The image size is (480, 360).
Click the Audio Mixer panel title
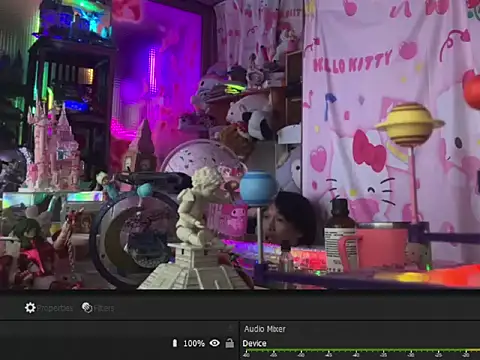[x=265, y=329]
